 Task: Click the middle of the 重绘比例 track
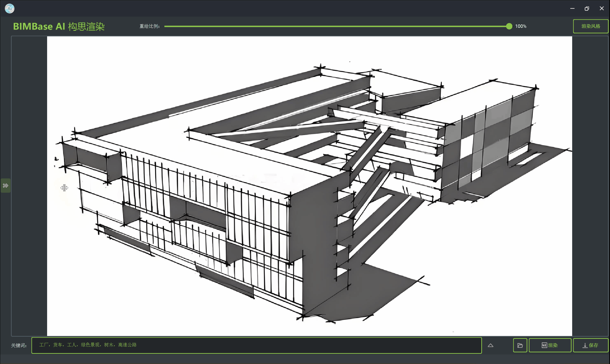coord(336,26)
